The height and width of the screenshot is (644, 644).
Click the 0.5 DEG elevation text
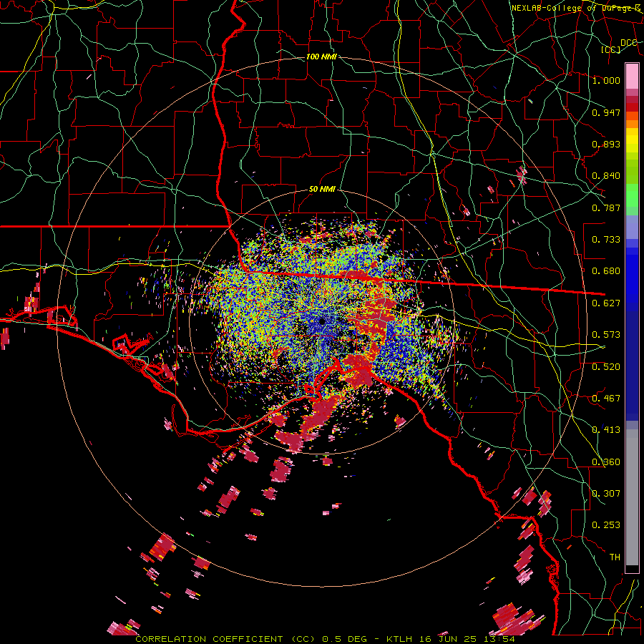tap(344, 639)
